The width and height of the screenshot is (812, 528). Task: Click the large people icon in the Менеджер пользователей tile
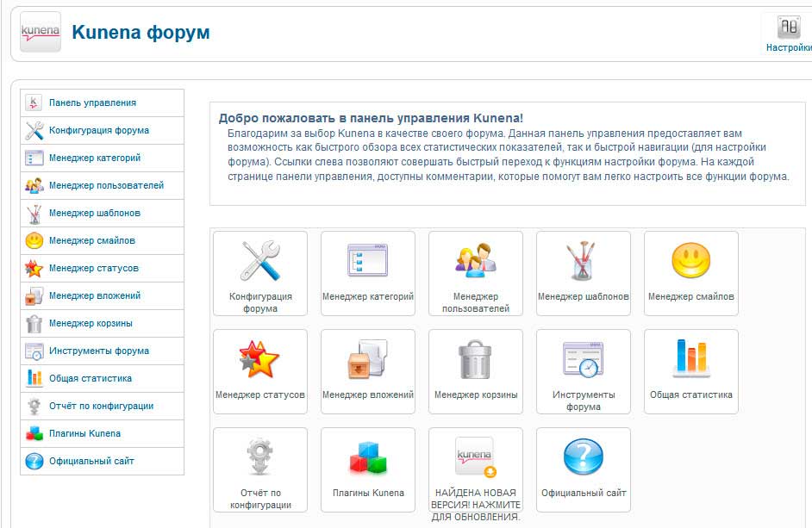pos(476,260)
